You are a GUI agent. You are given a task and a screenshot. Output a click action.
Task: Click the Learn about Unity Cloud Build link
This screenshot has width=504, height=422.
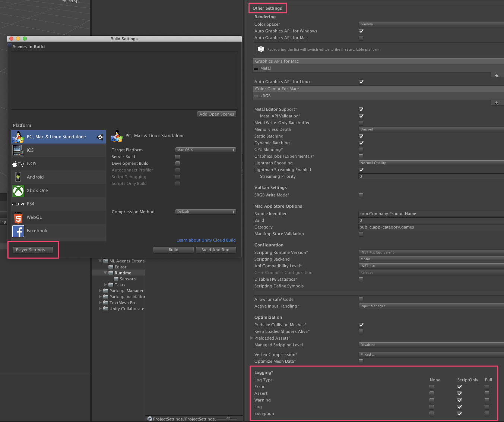(206, 240)
